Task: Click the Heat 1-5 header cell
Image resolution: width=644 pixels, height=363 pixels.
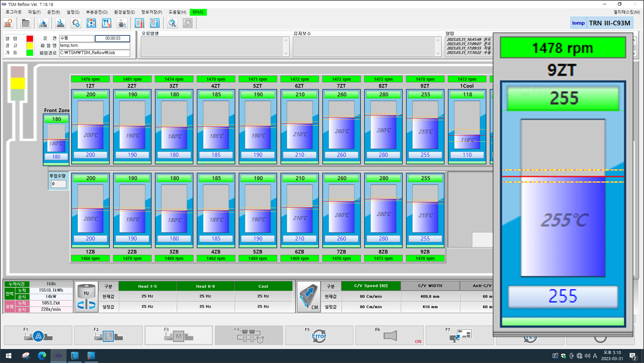Action: tap(147, 286)
